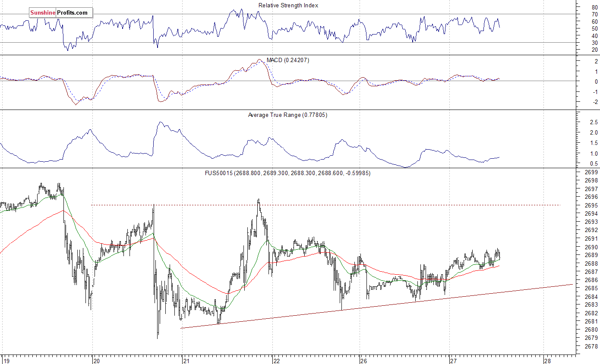Click RSI axis value 70
The width and height of the screenshot is (600, 364).
594,14
